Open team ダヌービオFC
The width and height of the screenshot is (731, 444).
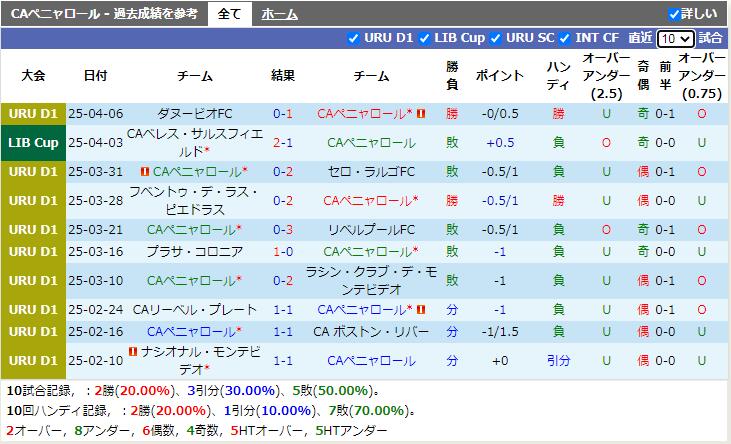[x=194, y=114]
